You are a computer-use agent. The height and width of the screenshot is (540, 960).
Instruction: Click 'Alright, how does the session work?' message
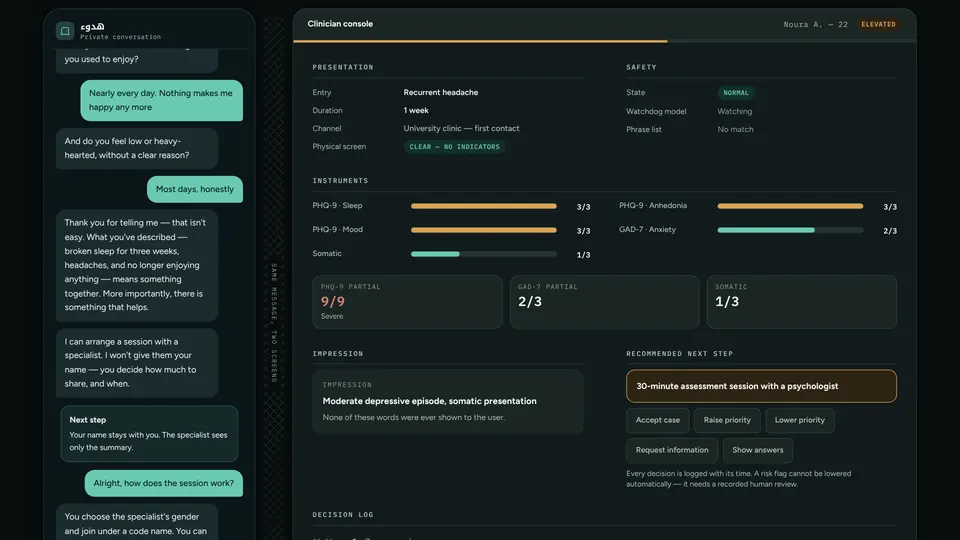pyautogui.click(x=163, y=483)
